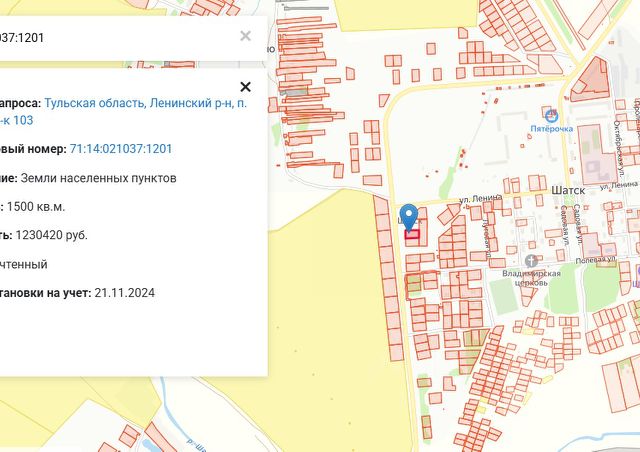
Task: Clear the search field with the gray X
Action: (x=245, y=36)
